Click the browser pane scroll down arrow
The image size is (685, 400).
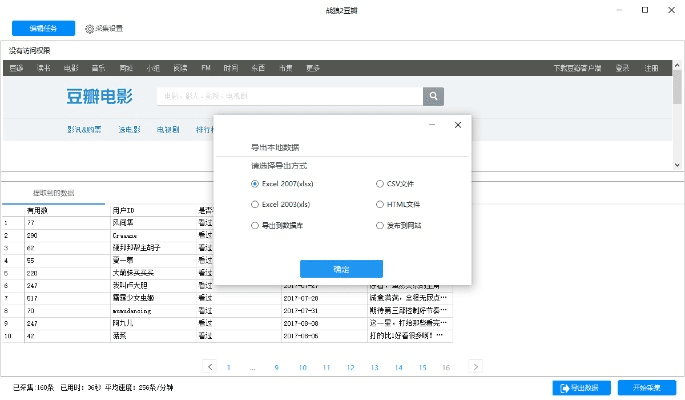pyautogui.click(x=677, y=165)
